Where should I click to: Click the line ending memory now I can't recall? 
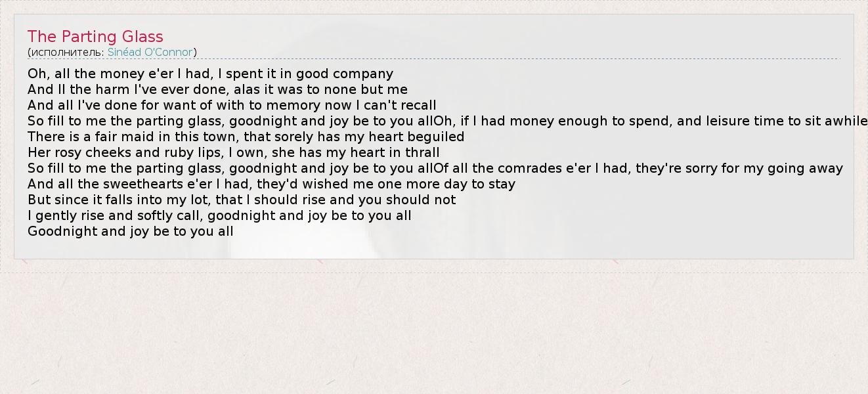232,106
